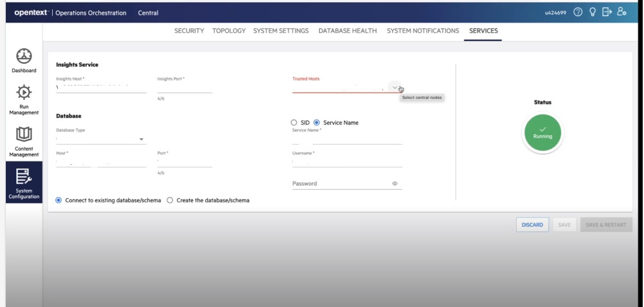The image size is (644, 307).
Task: Select the Service Name radio button
Action: (317, 122)
